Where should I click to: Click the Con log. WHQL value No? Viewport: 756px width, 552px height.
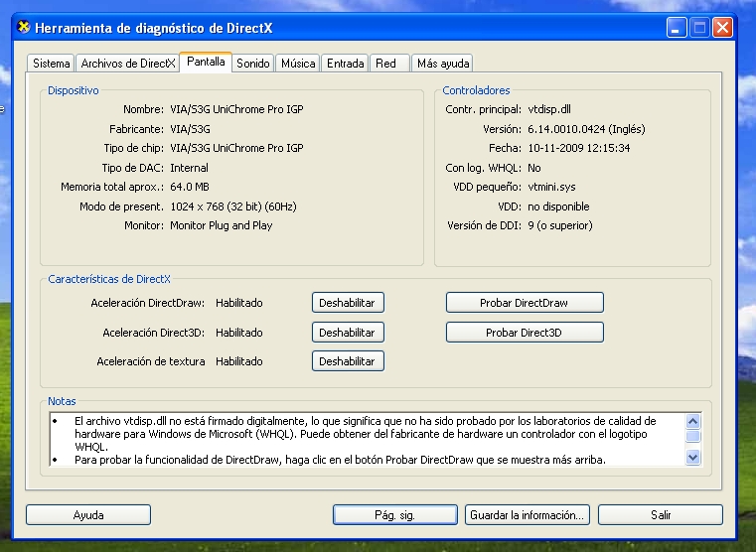[x=534, y=168]
